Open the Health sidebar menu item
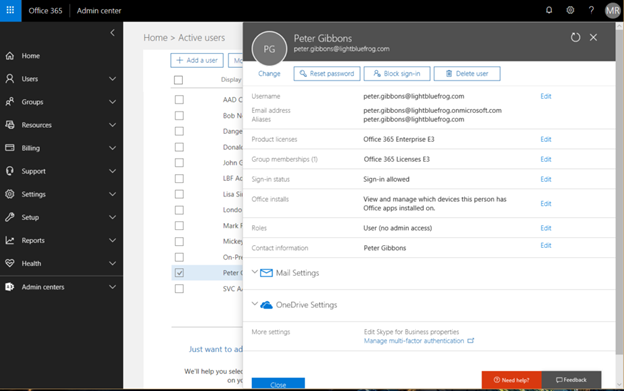This screenshot has height=391, width=624. pyautogui.click(x=61, y=263)
